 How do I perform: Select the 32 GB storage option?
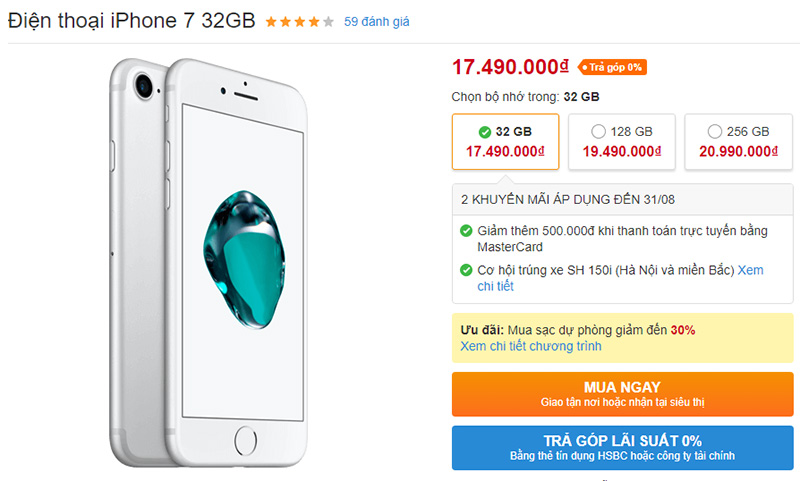tap(506, 141)
